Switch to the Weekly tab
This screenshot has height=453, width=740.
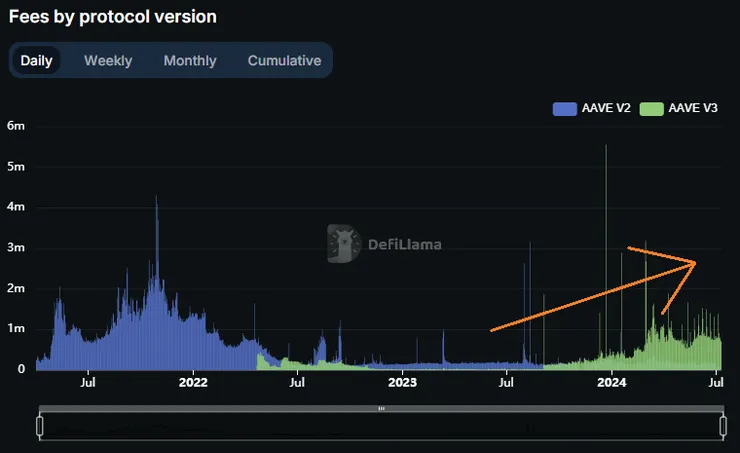[108, 60]
